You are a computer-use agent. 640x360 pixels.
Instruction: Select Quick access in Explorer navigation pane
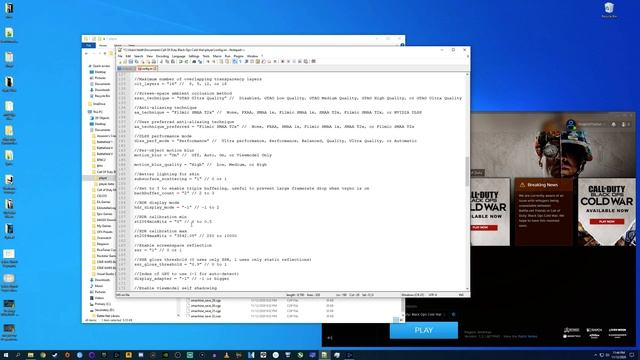point(101,66)
